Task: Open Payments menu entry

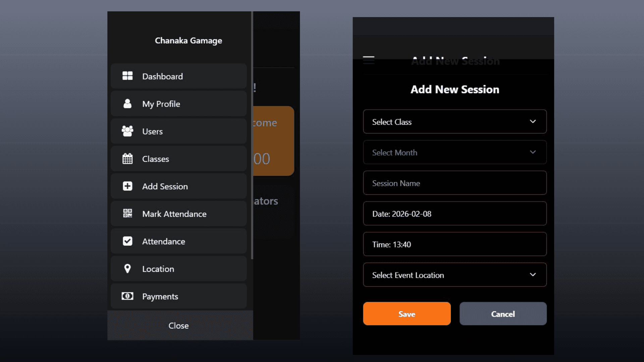Action: 179,296
